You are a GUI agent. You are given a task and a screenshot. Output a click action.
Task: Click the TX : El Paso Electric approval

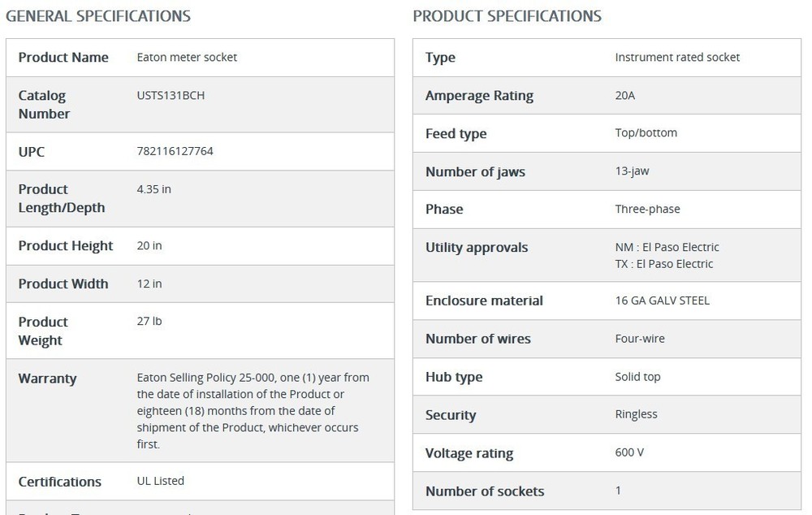(664, 264)
